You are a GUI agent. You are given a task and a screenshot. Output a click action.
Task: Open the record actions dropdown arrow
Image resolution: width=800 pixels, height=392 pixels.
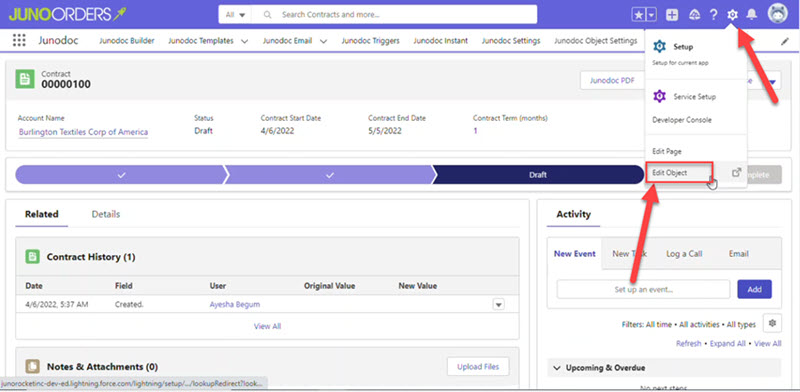click(x=772, y=81)
